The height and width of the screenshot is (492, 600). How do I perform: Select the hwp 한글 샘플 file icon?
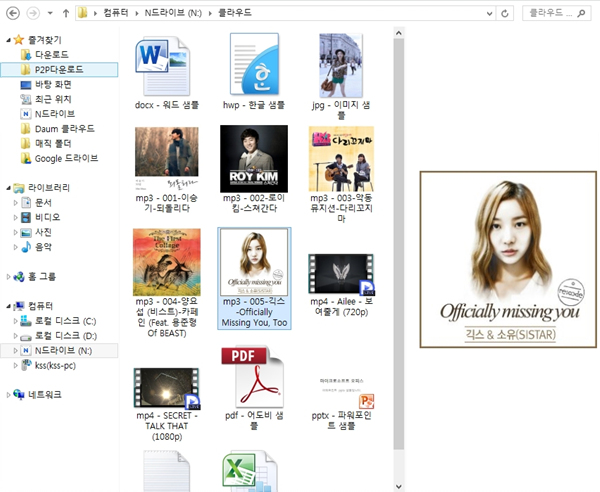tap(254, 64)
